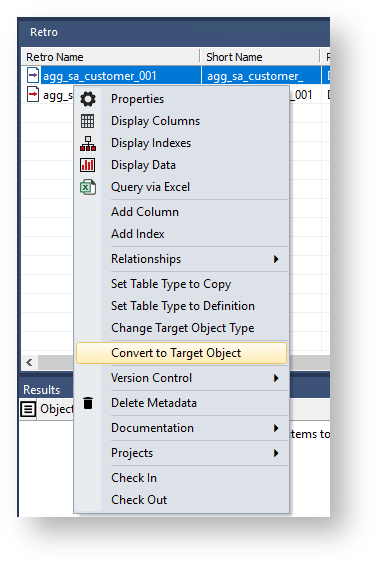378x565 pixels.
Task: Expand the Documentation submenu arrow
Action: point(276,428)
